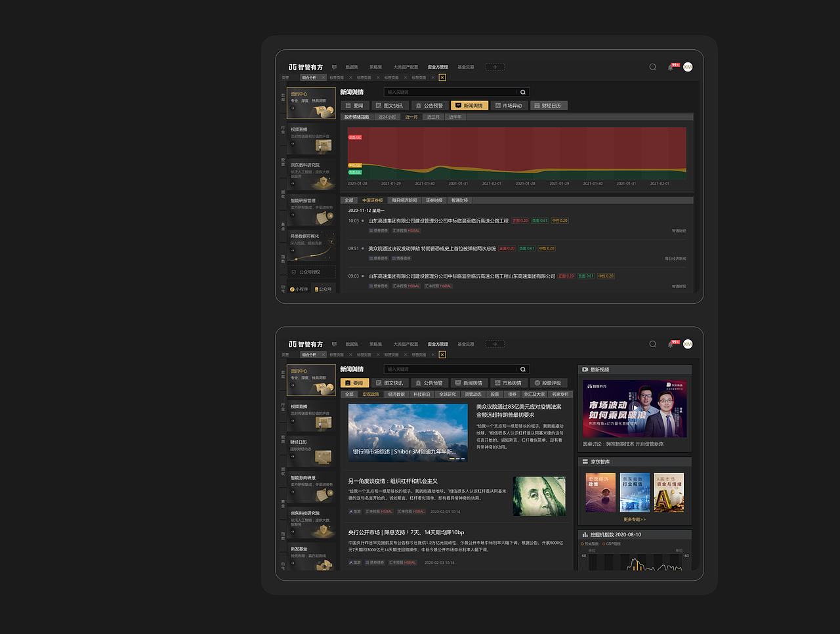The height and width of the screenshot is (634, 840).
Task: Click magnifier in keyword box, 最新视频 window
Action: 523,369
